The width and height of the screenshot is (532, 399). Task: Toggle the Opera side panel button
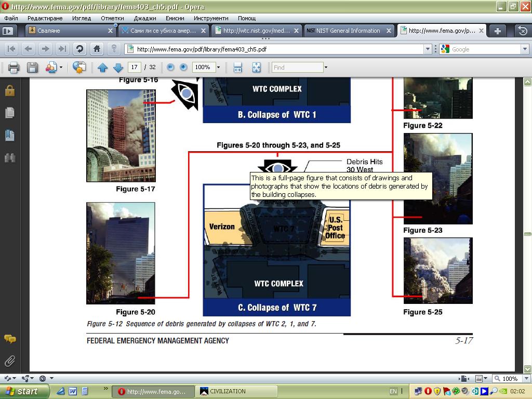[x=7, y=31]
